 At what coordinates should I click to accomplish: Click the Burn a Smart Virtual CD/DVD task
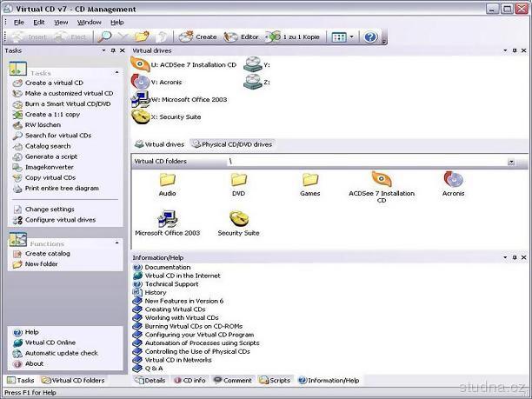(69, 103)
